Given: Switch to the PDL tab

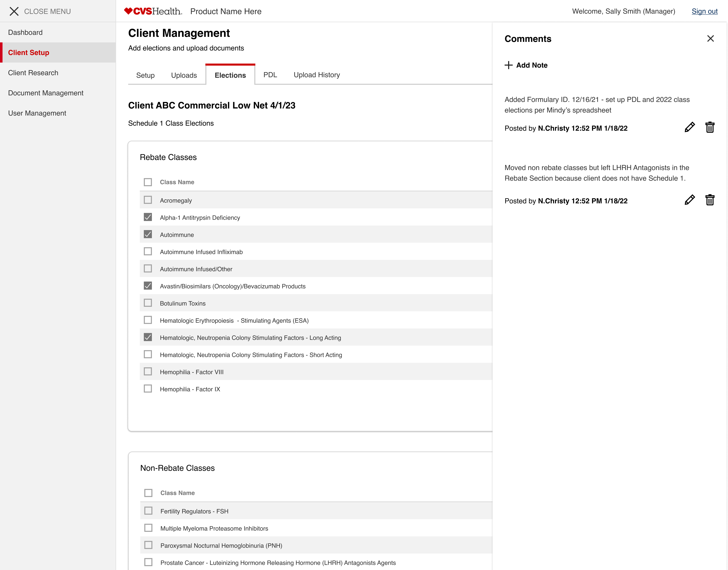Looking at the screenshot, I should (x=270, y=75).
